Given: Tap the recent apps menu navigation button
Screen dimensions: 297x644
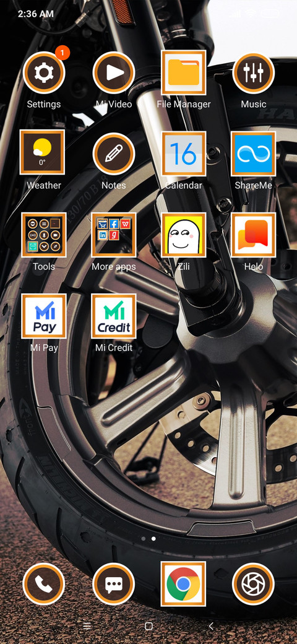Looking at the screenshot, I should pyautogui.click(x=87, y=626).
